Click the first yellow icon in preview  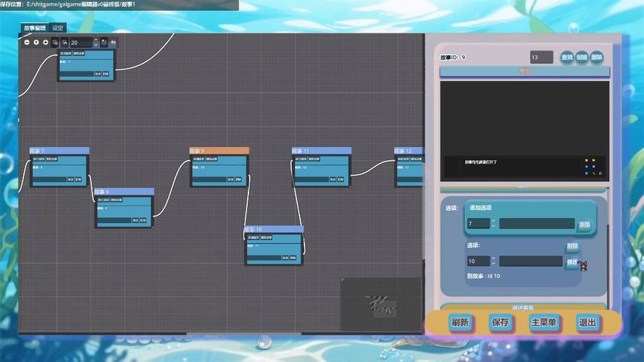(x=587, y=160)
